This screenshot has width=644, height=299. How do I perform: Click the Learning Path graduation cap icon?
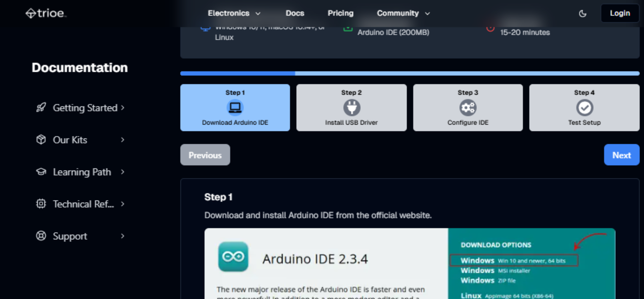[x=41, y=172]
